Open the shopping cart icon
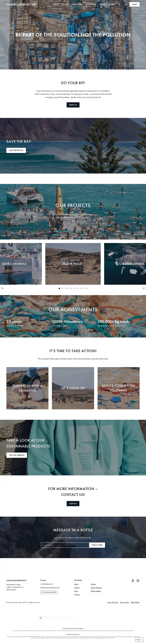 click(x=125, y=4)
